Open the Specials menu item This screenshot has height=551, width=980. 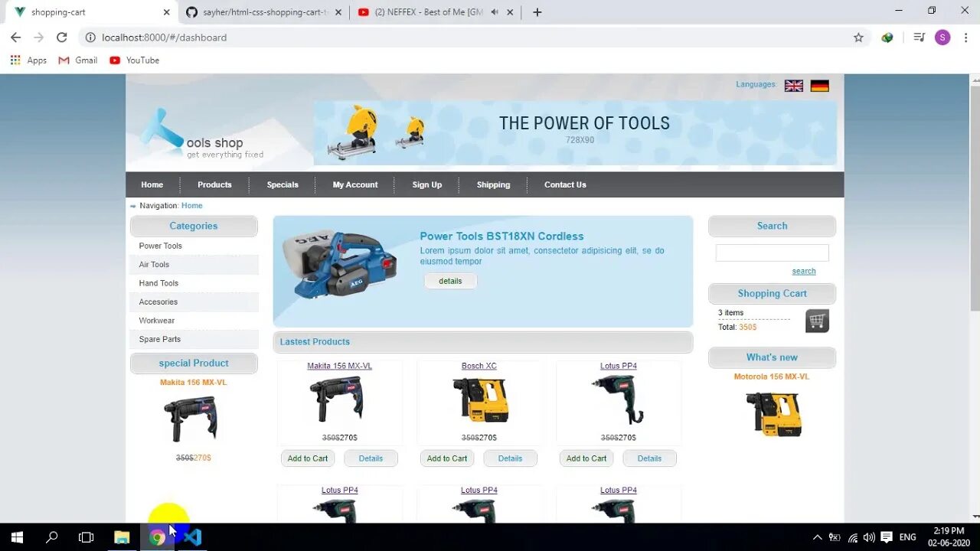tap(283, 184)
